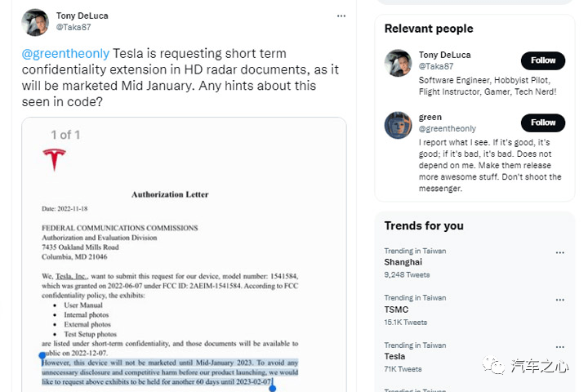Open green's @greentheonly profile handle
This screenshot has width=588, height=392.
pyautogui.click(x=448, y=129)
